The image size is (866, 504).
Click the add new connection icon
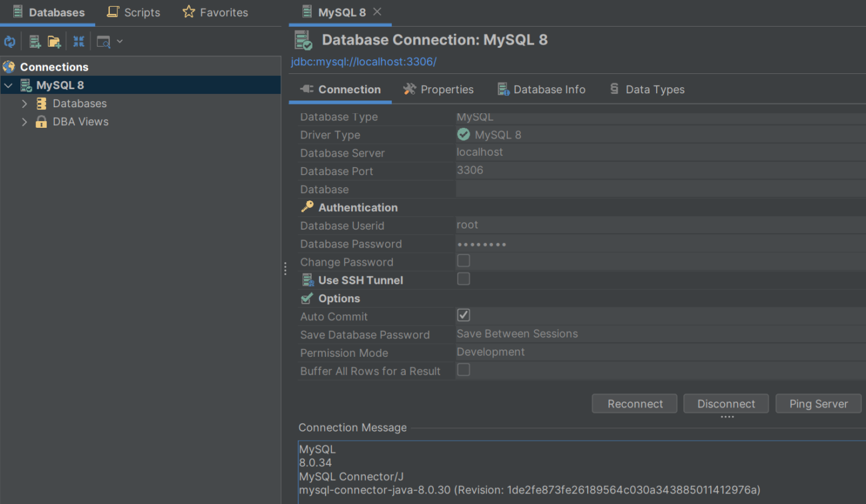[x=35, y=42]
